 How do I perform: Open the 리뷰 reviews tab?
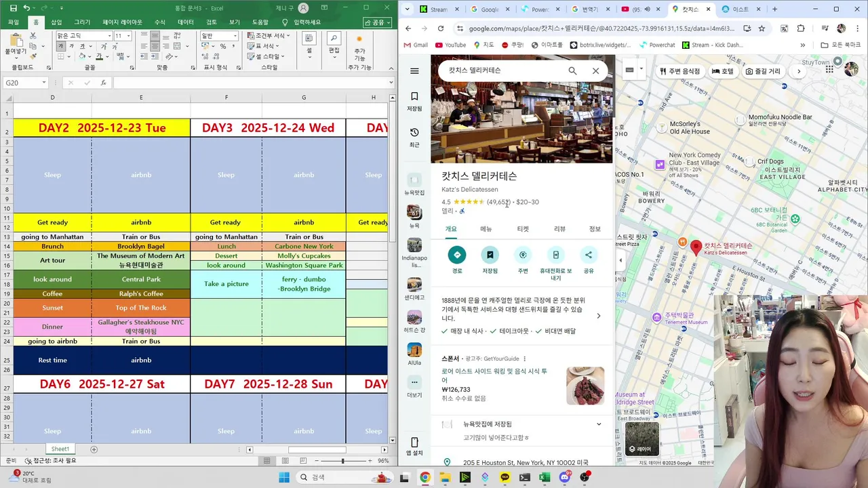click(559, 229)
